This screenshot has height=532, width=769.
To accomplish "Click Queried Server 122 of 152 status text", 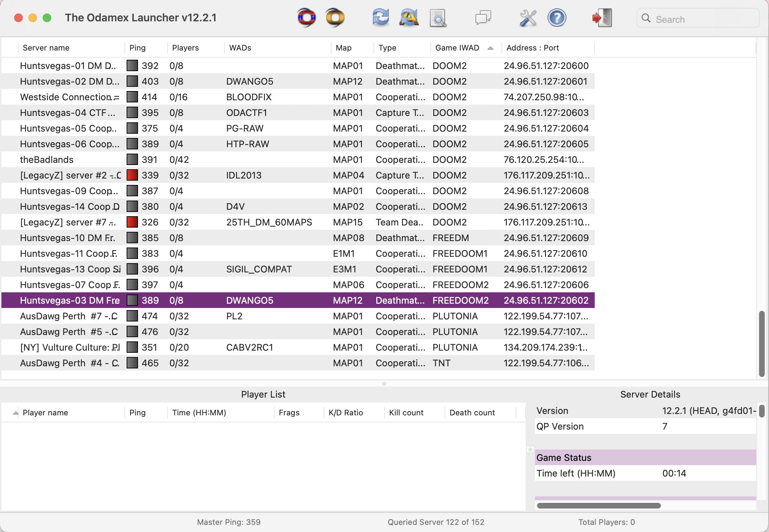I will pyautogui.click(x=436, y=522).
